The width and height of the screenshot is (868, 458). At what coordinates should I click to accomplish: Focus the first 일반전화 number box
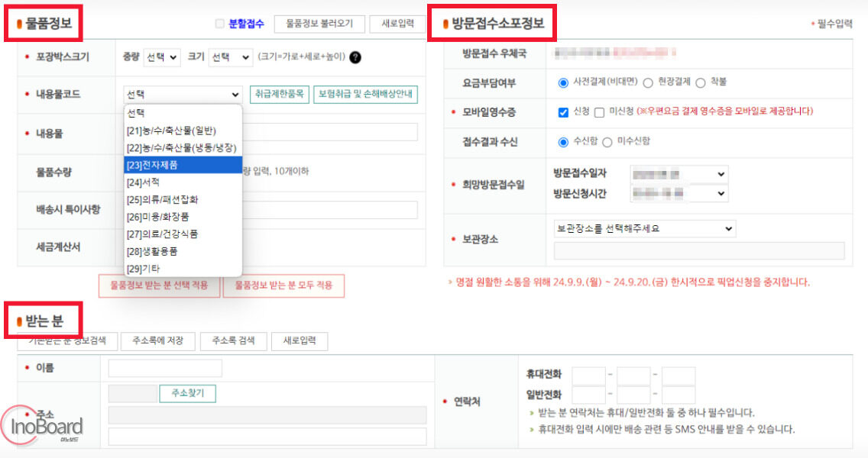(x=588, y=395)
